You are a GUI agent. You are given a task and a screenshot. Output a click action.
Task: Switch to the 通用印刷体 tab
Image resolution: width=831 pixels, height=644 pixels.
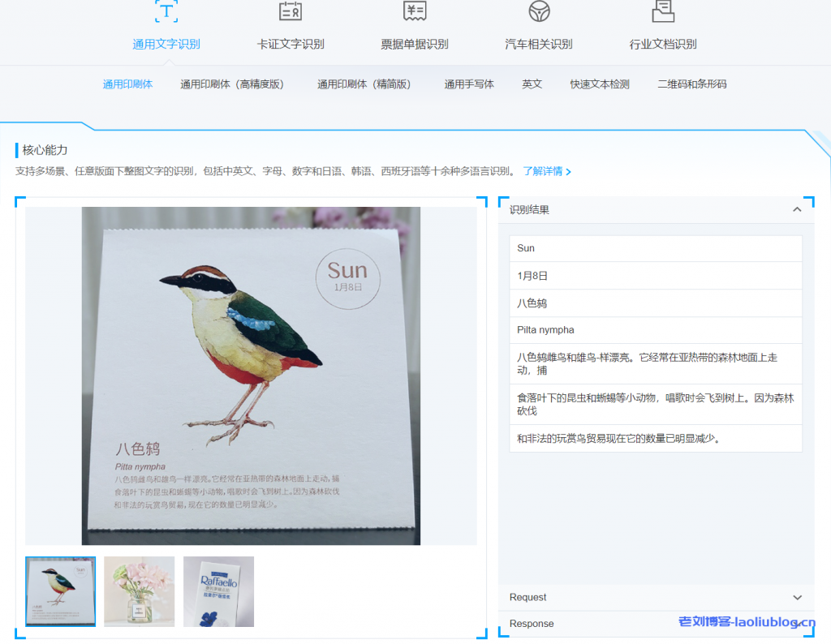coord(127,84)
